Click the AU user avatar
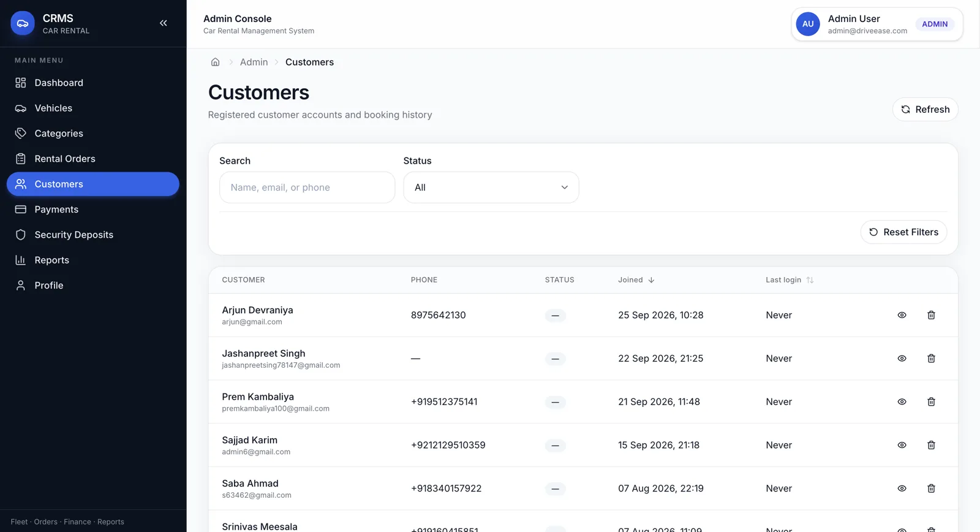 808,24
